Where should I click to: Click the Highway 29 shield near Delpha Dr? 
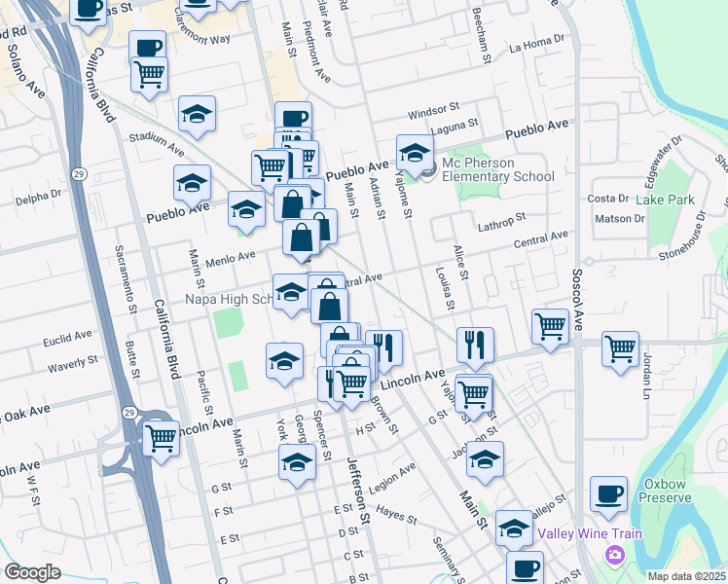(x=79, y=174)
